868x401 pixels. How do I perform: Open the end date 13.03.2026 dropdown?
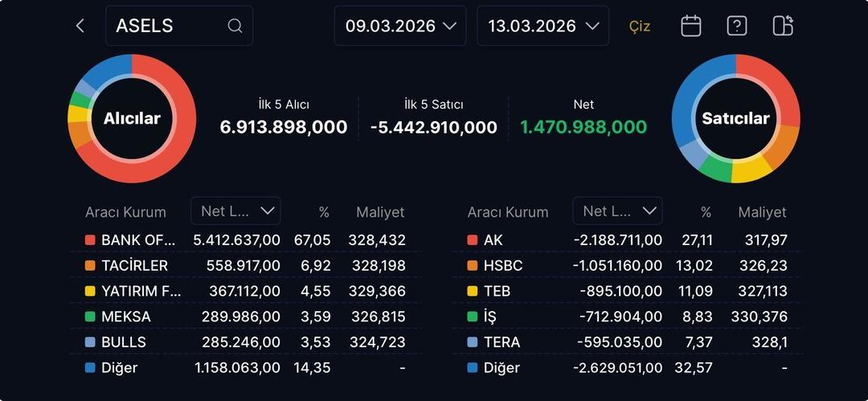(542, 26)
